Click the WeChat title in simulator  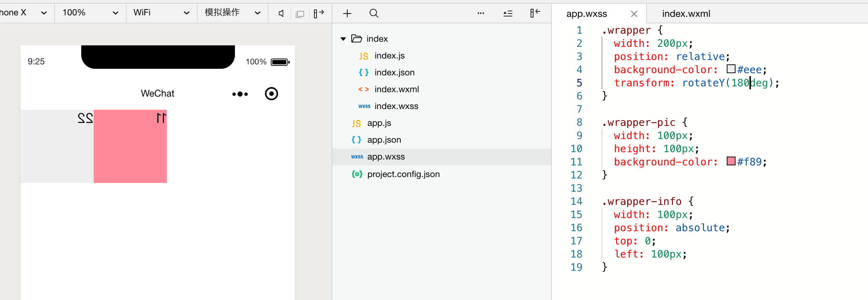(158, 94)
